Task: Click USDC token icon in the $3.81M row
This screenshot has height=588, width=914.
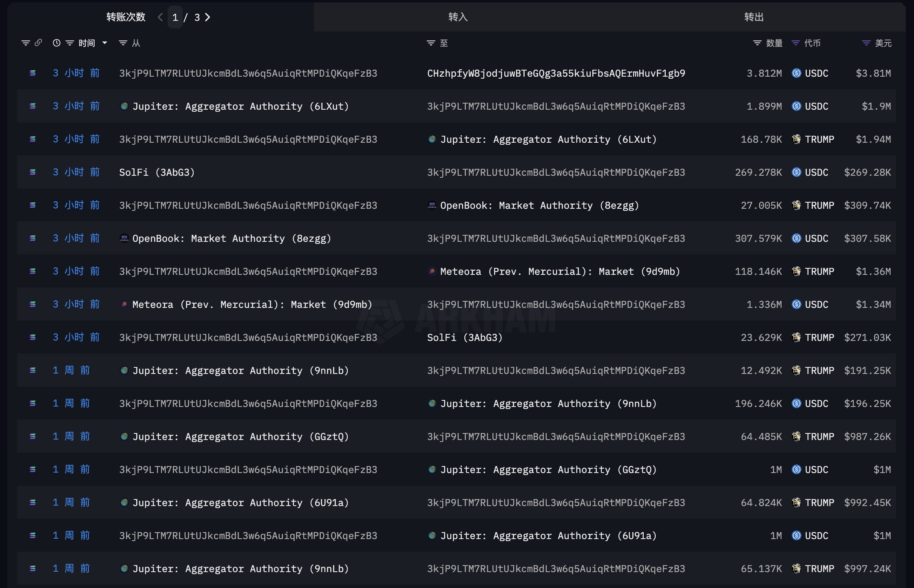Action: tap(796, 73)
